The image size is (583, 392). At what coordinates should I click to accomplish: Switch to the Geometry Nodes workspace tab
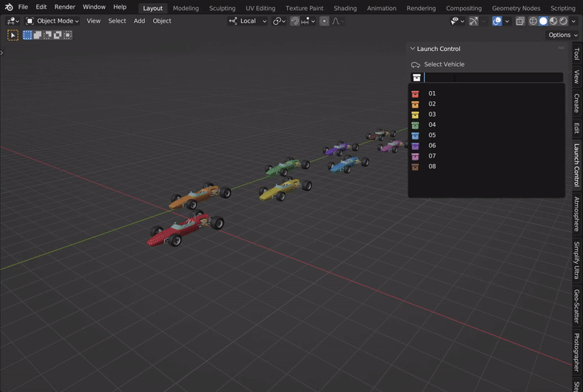[x=516, y=8]
